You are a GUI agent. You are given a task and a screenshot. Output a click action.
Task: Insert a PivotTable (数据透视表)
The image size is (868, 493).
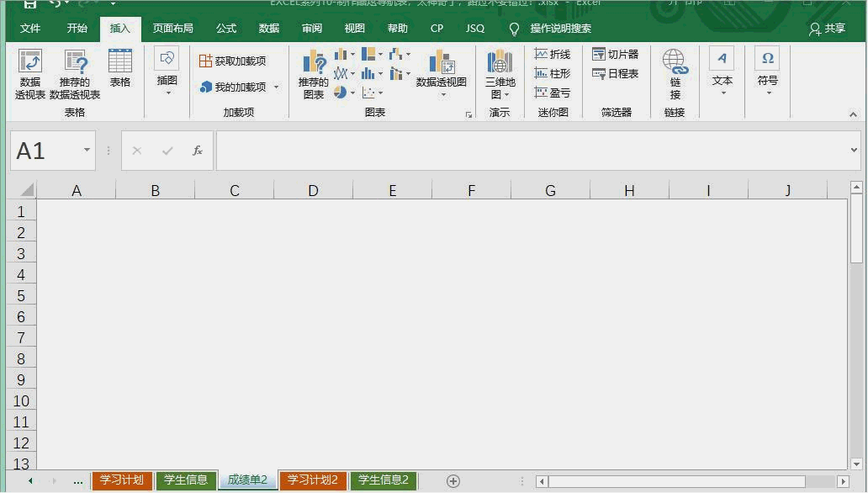[30, 74]
